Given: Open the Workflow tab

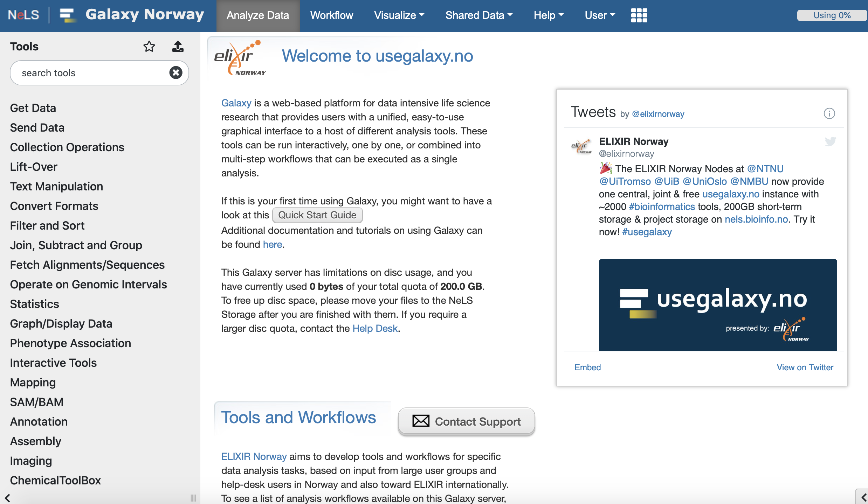Looking at the screenshot, I should click(332, 15).
